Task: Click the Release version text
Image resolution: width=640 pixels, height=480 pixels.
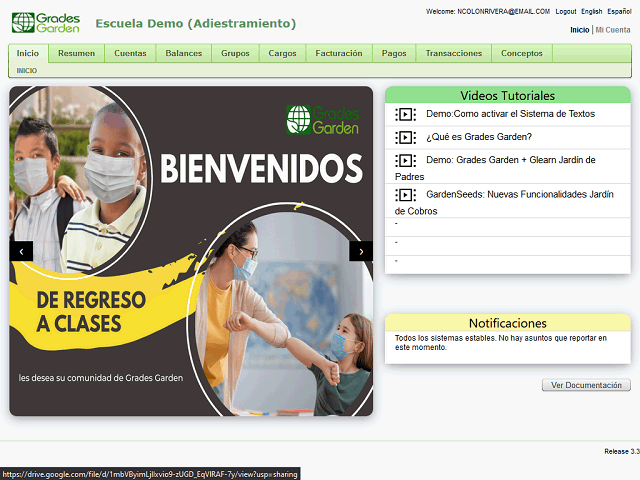Action: tap(622, 451)
